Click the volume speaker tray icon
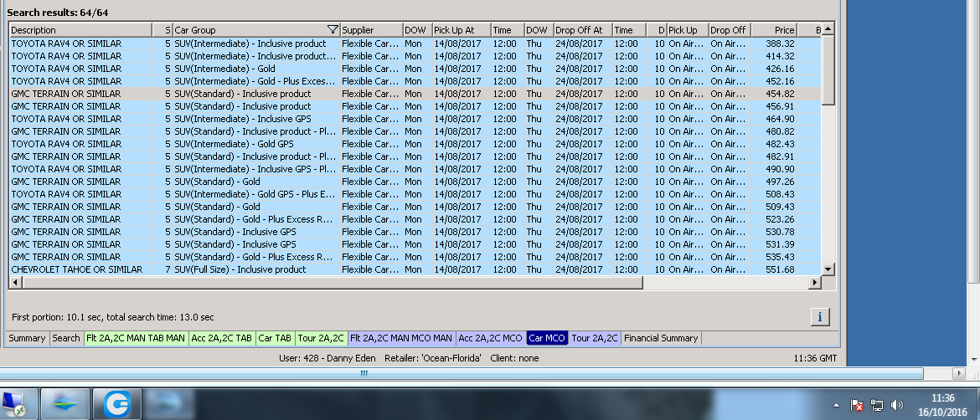This screenshot has width=980, height=420. (x=896, y=405)
